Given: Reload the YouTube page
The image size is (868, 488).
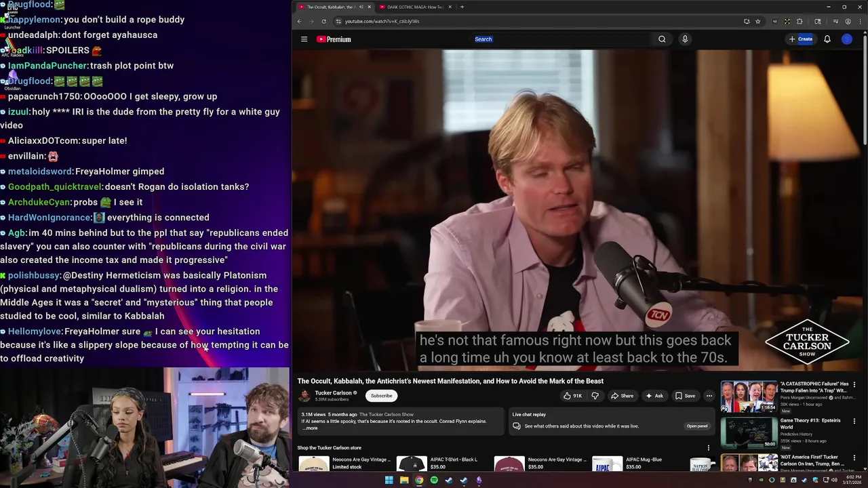Looking at the screenshot, I should [323, 21].
